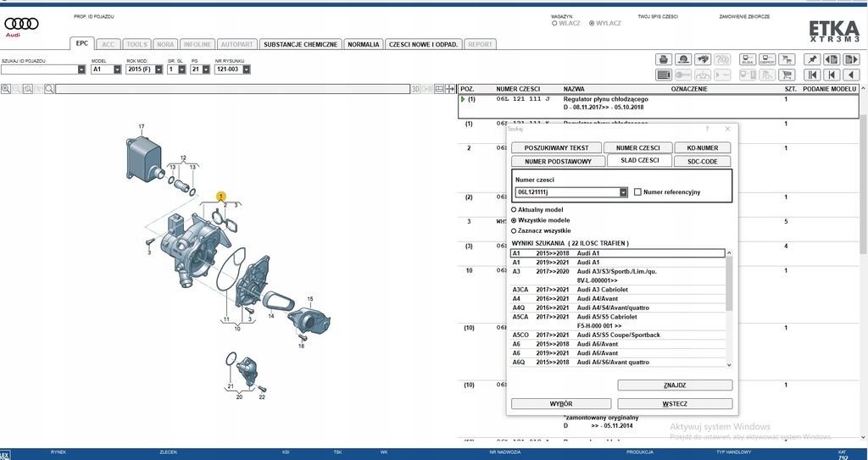
Task: Check the Numer referencyjny checkbox
Action: 637,192
